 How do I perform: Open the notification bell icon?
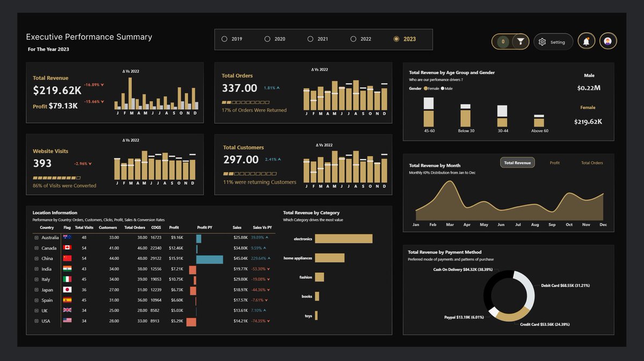coord(587,41)
